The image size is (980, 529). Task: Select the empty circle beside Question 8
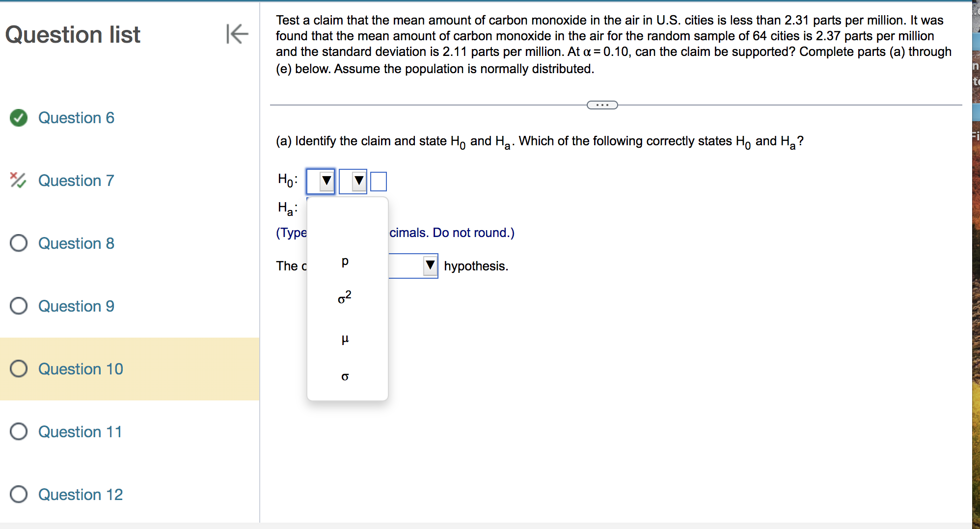point(18,243)
